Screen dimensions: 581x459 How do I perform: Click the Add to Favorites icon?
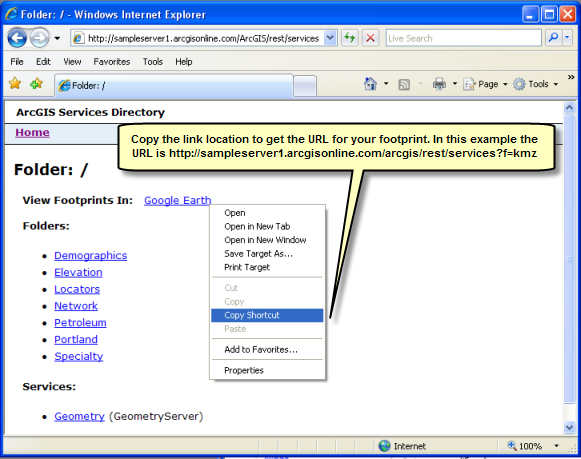[36, 84]
